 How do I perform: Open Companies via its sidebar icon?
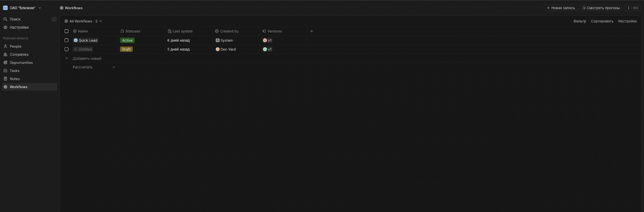[x=5, y=55]
